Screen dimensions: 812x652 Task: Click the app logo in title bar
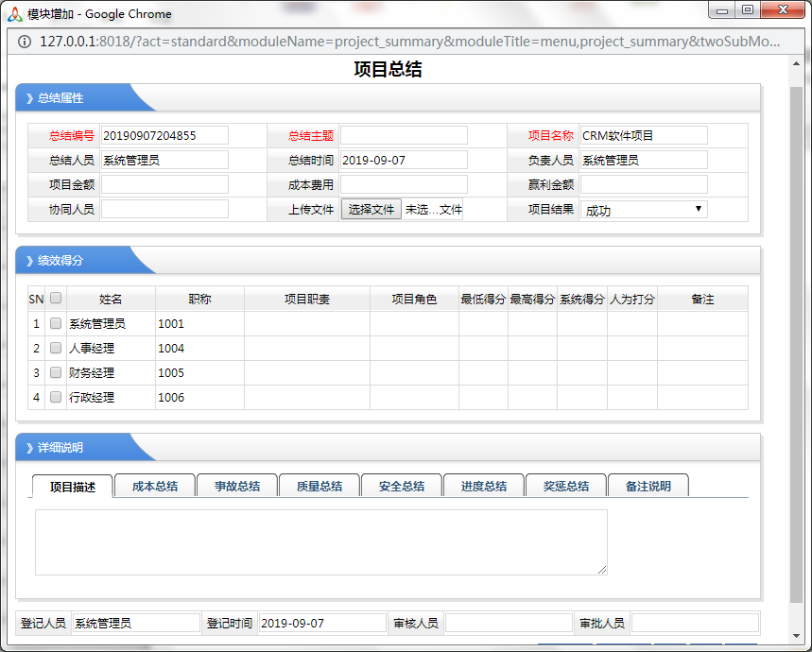pos(14,13)
